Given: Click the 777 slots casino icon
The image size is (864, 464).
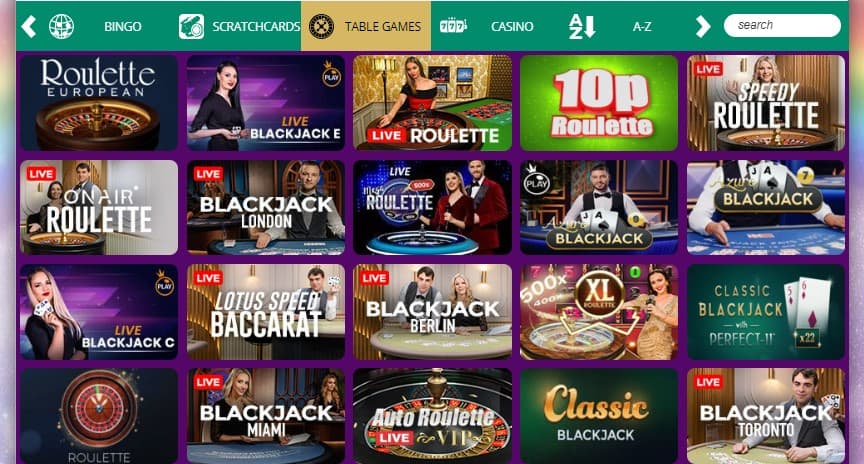Looking at the screenshot, I should coord(453,25).
